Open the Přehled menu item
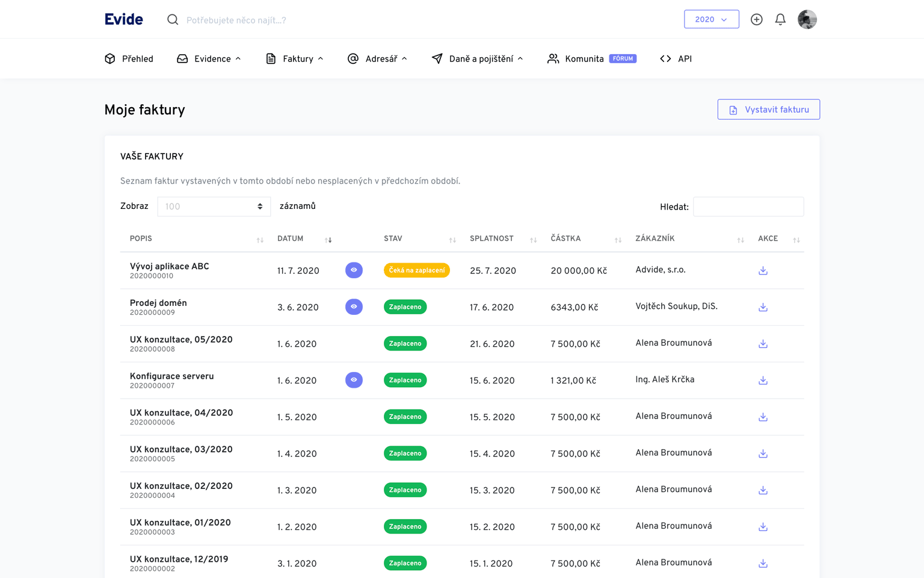 click(129, 59)
